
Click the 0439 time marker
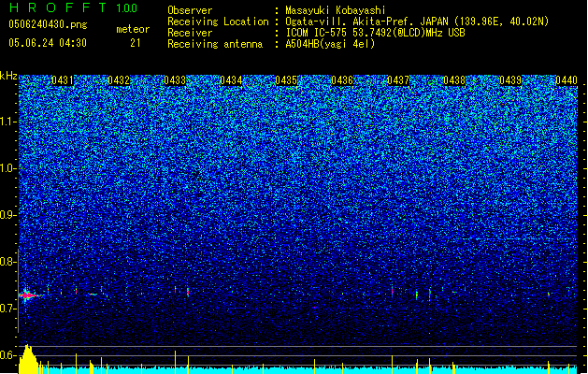coord(510,80)
